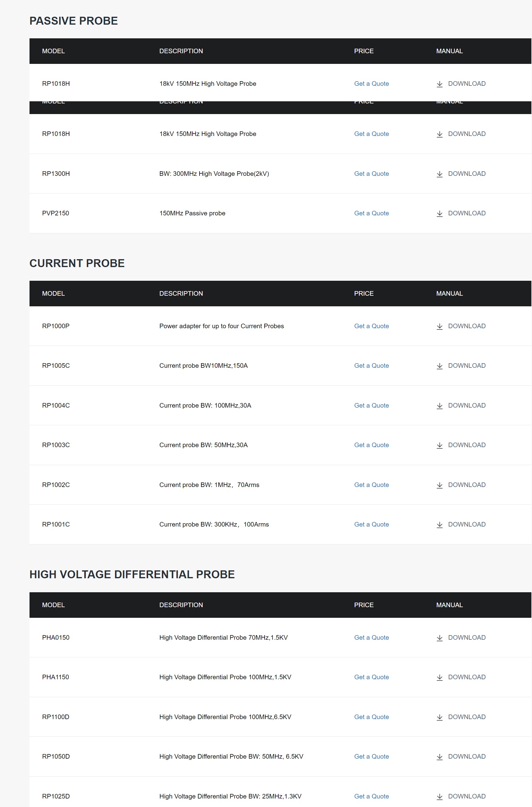The width and height of the screenshot is (532, 807).
Task: Get a Quote for RP1300H probe
Action: tap(371, 174)
